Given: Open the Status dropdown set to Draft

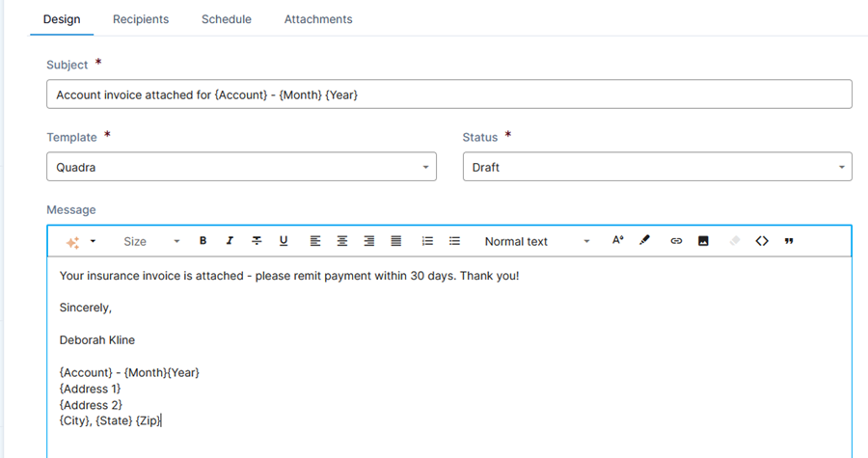Looking at the screenshot, I should click(657, 167).
